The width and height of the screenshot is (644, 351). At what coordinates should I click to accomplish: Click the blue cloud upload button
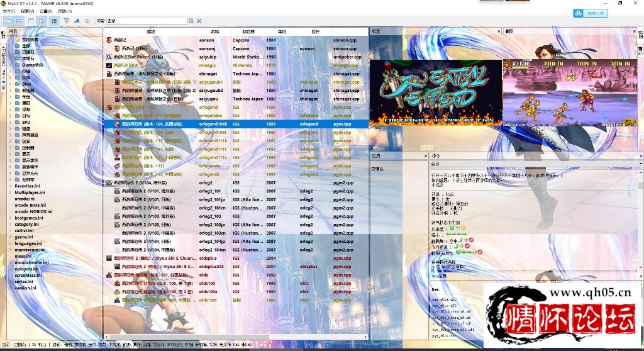(x=590, y=13)
